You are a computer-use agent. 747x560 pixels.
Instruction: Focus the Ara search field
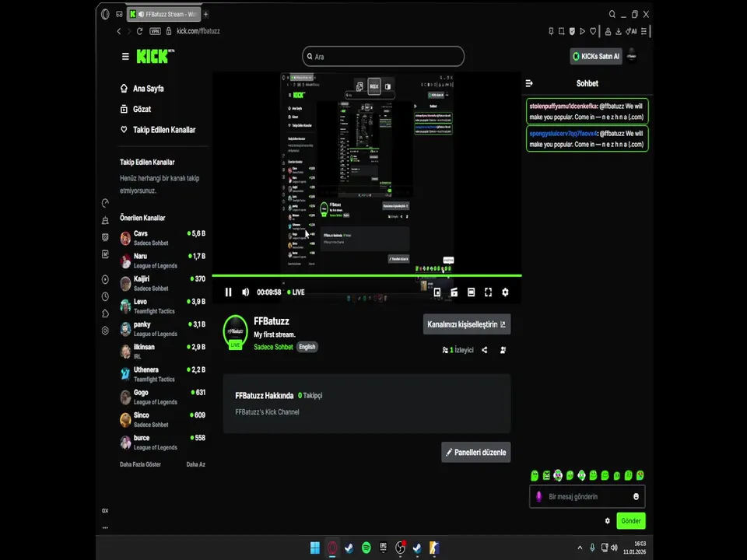click(383, 56)
